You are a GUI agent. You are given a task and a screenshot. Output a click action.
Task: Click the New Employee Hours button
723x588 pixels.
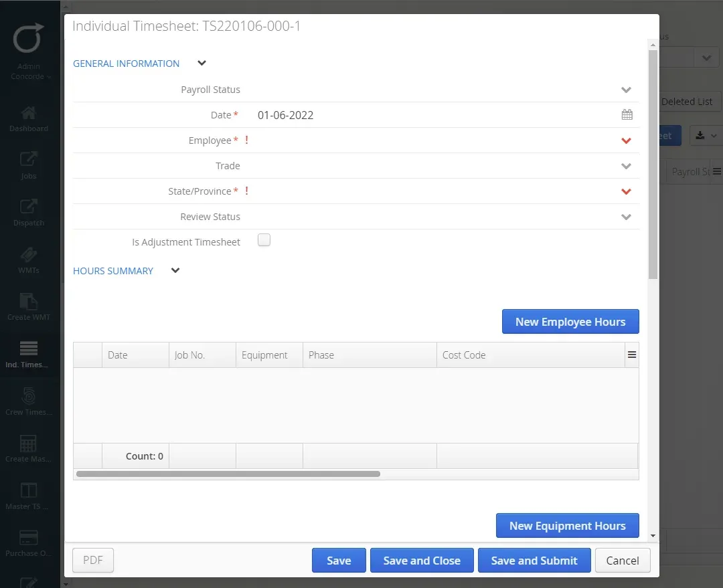click(x=570, y=321)
